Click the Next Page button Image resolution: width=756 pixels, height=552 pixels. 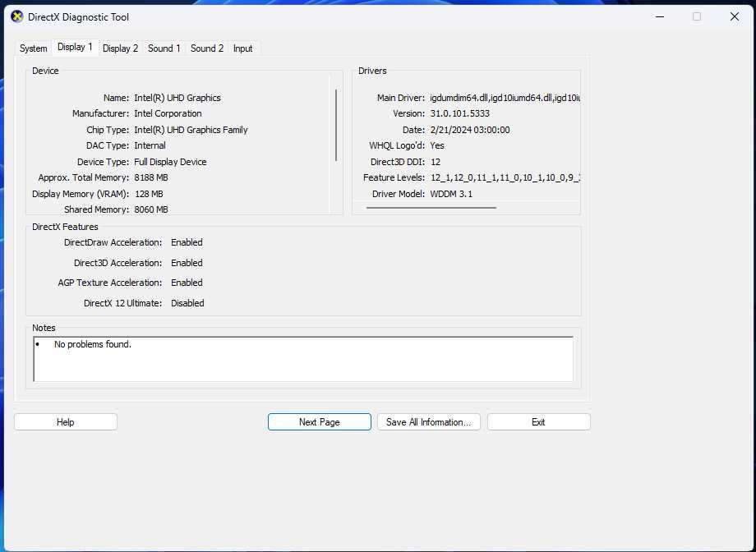(x=319, y=422)
